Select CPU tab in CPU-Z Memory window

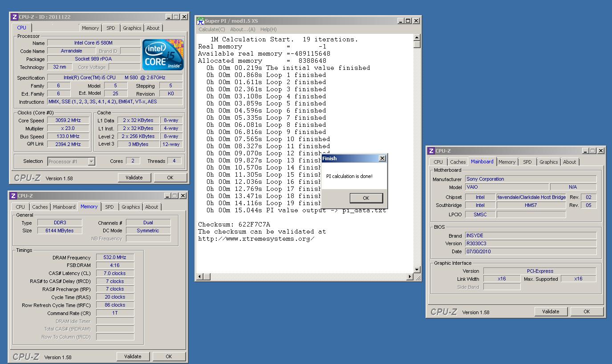coord(20,207)
